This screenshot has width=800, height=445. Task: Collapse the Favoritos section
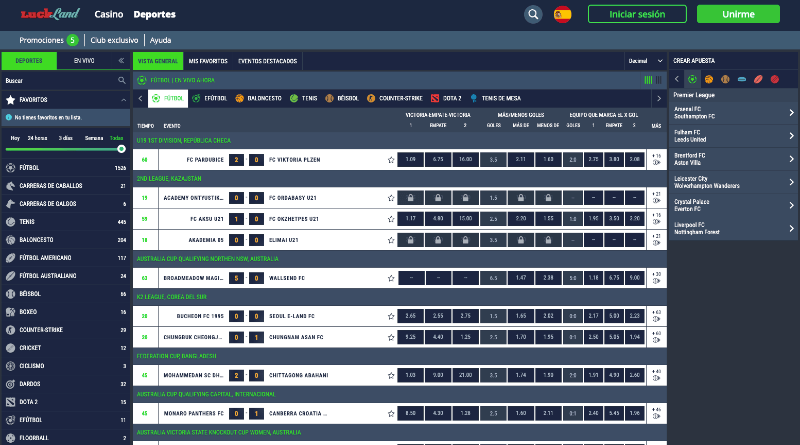[123, 100]
